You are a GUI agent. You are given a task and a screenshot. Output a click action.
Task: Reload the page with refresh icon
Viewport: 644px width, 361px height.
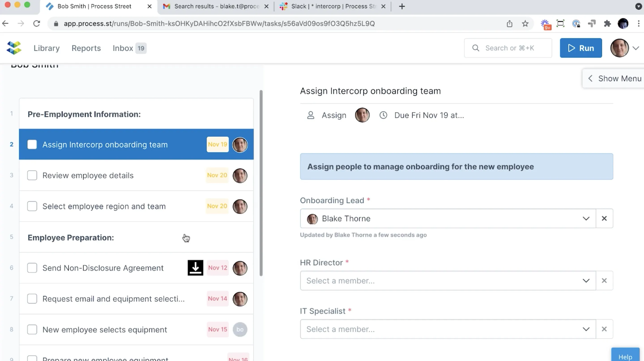37,23
